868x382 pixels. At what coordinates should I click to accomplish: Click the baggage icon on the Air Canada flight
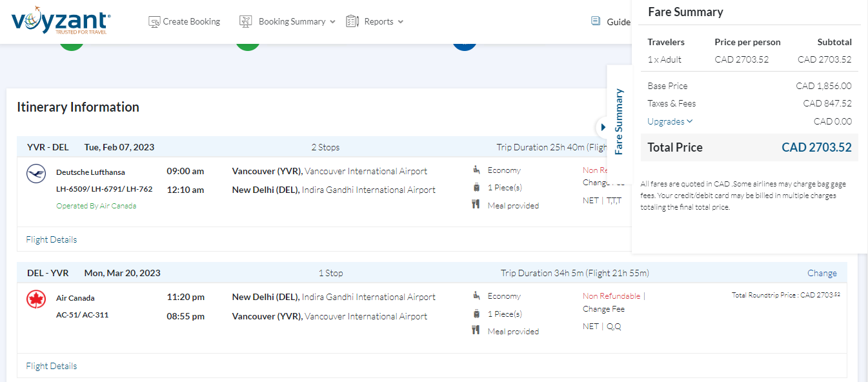click(x=476, y=314)
